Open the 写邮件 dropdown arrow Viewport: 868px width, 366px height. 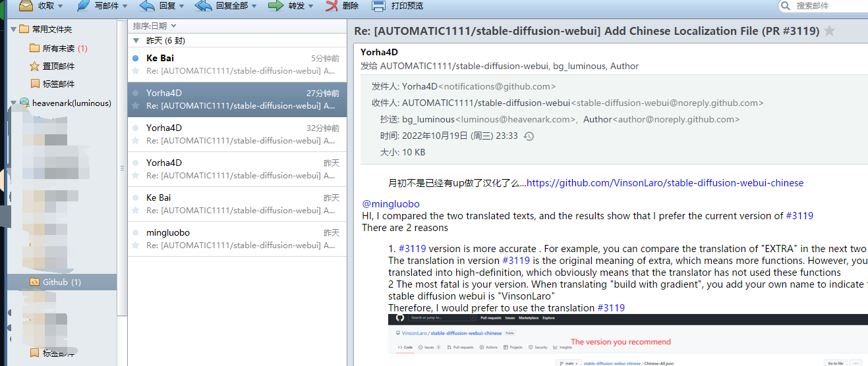click(125, 6)
